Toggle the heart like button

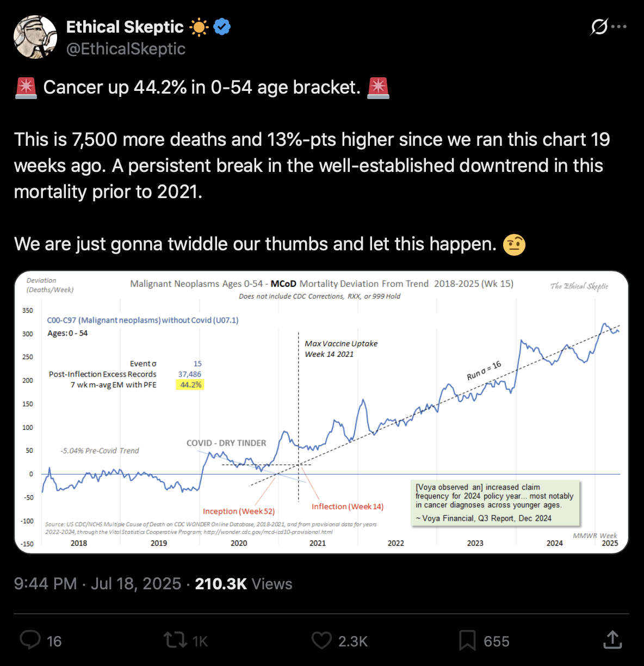tap(321, 640)
